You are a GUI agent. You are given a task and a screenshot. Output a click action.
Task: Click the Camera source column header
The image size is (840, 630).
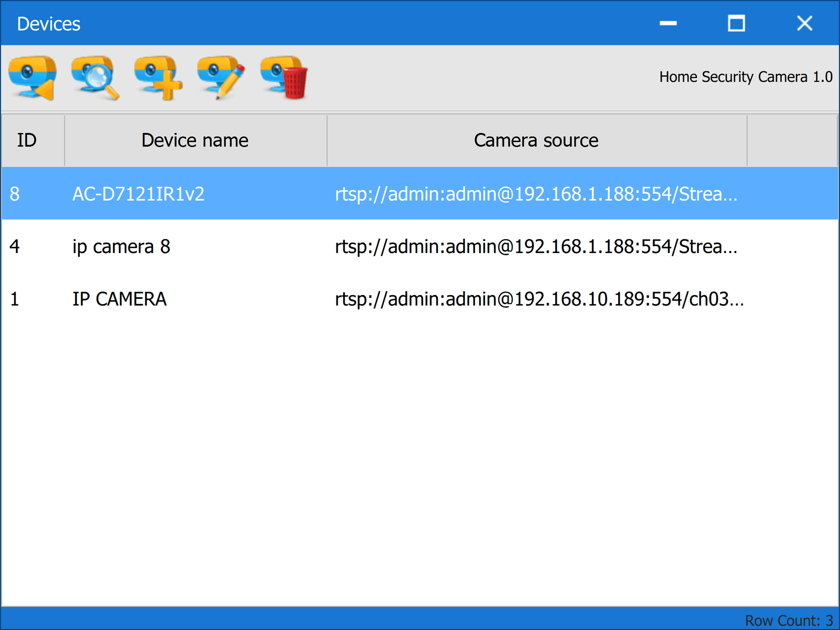(536, 140)
